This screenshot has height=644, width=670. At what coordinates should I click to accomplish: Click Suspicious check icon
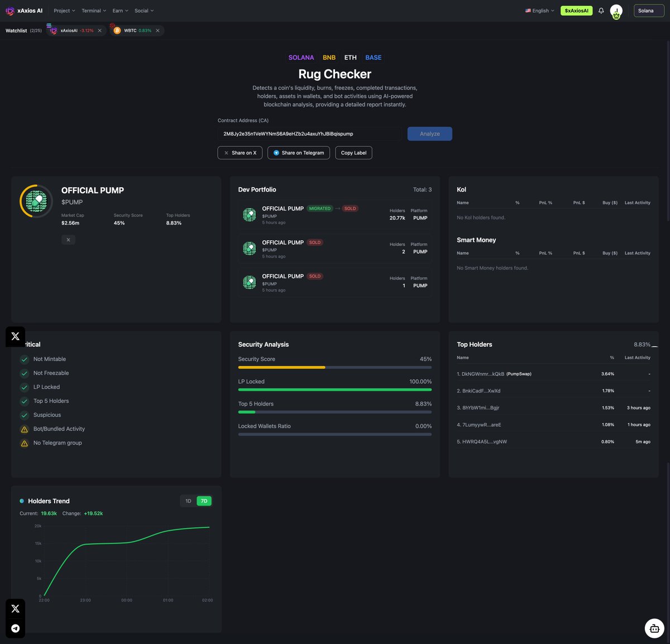pyautogui.click(x=24, y=415)
